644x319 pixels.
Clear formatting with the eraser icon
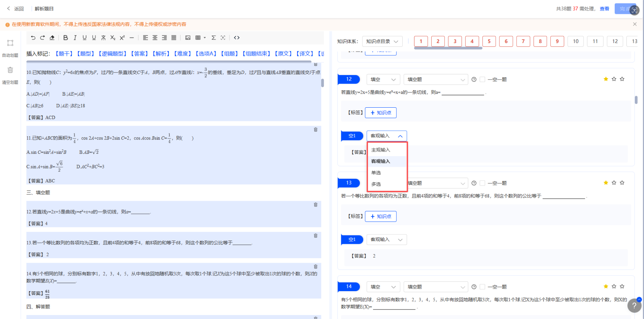(x=52, y=38)
